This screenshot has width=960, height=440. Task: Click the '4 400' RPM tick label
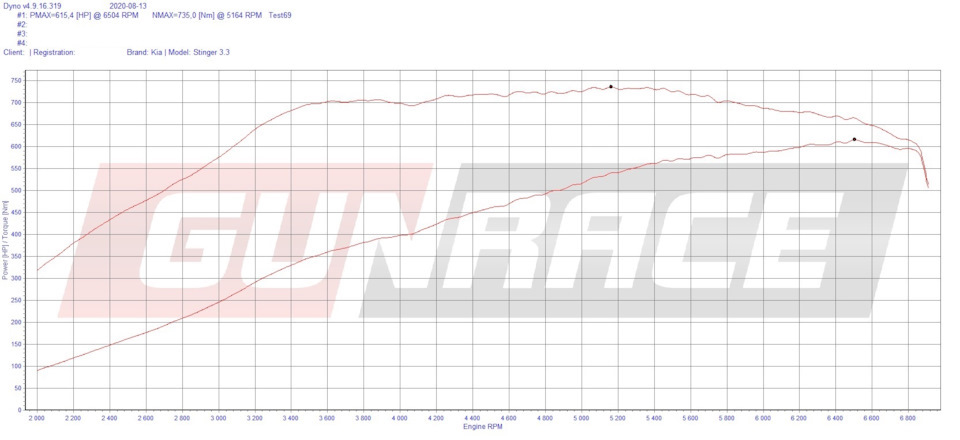pos(472,417)
